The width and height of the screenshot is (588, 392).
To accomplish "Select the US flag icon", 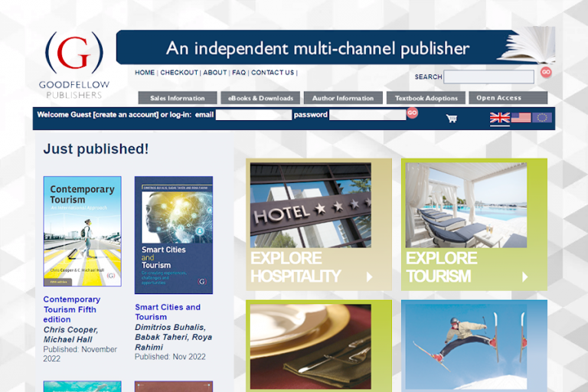I will click(x=521, y=118).
